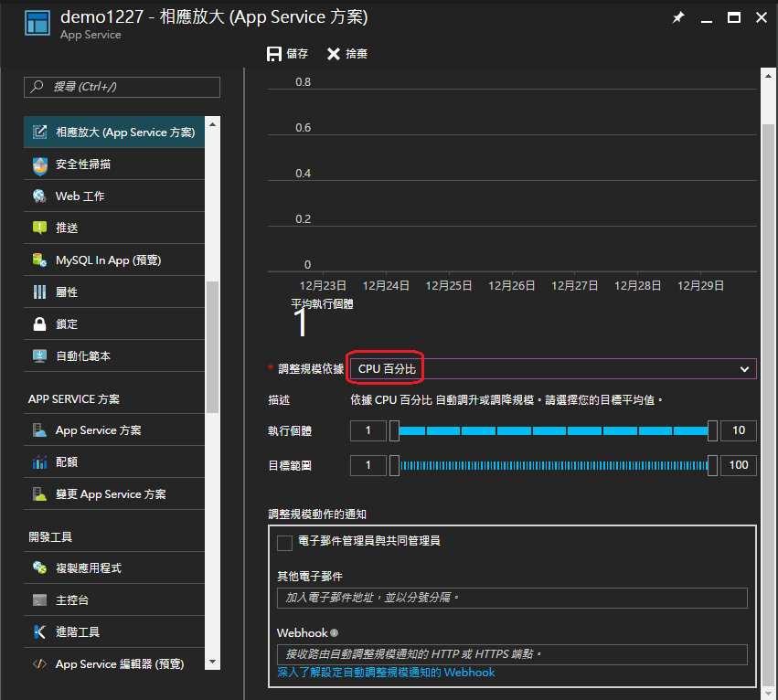Image resolution: width=778 pixels, height=700 pixels.
Task: Pin the blade with the pin icon
Action: pyautogui.click(x=677, y=18)
